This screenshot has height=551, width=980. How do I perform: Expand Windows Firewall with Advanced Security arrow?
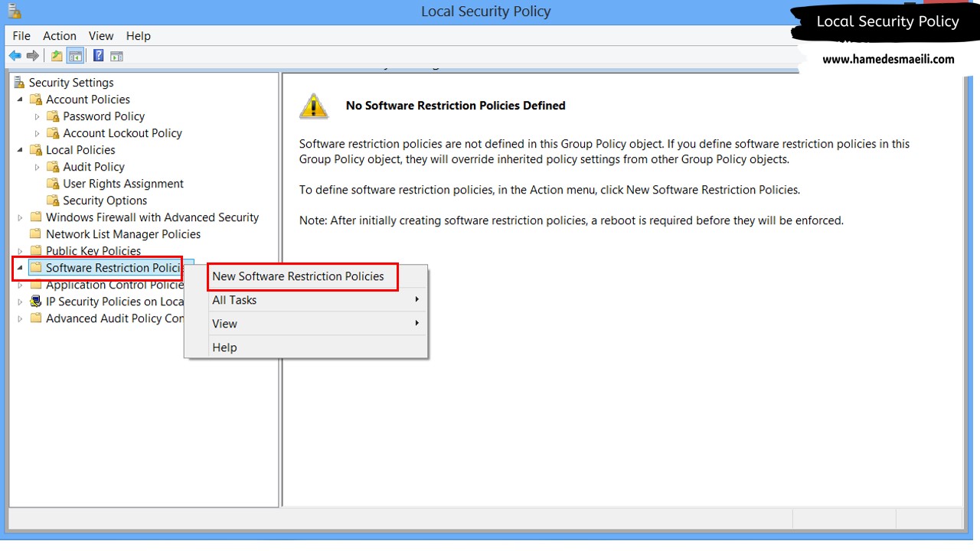click(x=20, y=217)
